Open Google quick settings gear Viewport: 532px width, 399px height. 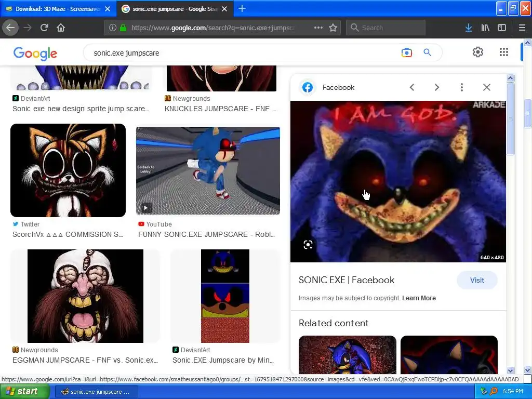(478, 52)
